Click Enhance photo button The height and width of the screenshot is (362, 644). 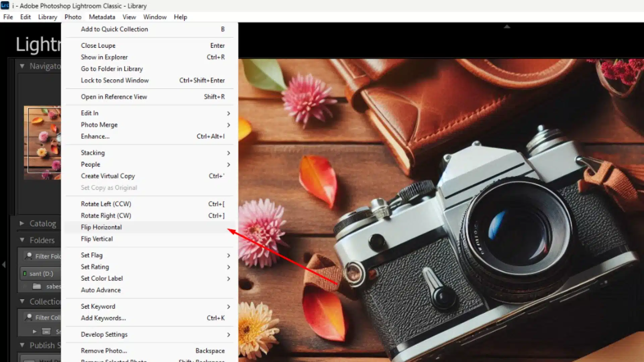coord(95,136)
